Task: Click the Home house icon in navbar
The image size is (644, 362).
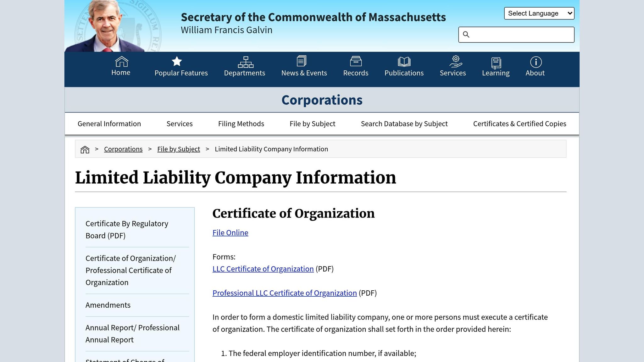Action: [x=121, y=62]
